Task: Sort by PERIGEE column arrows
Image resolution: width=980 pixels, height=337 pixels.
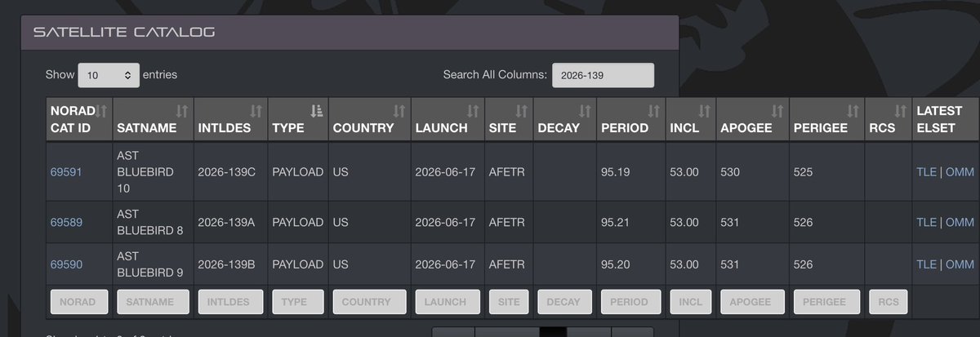Action: click(x=853, y=110)
